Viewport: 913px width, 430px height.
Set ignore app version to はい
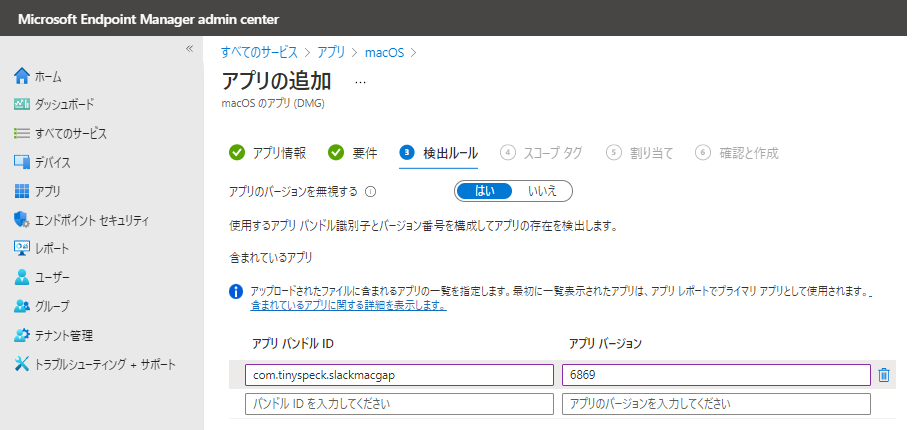pos(484,191)
